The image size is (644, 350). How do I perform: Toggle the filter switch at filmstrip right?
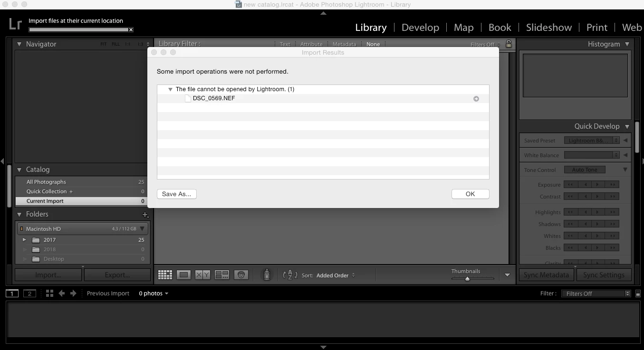(x=638, y=294)
